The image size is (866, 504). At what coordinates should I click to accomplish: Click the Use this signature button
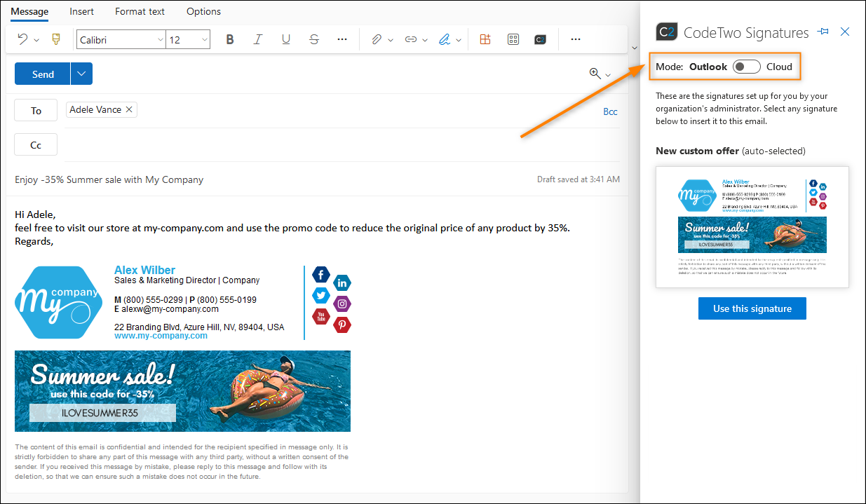[752, 308]
